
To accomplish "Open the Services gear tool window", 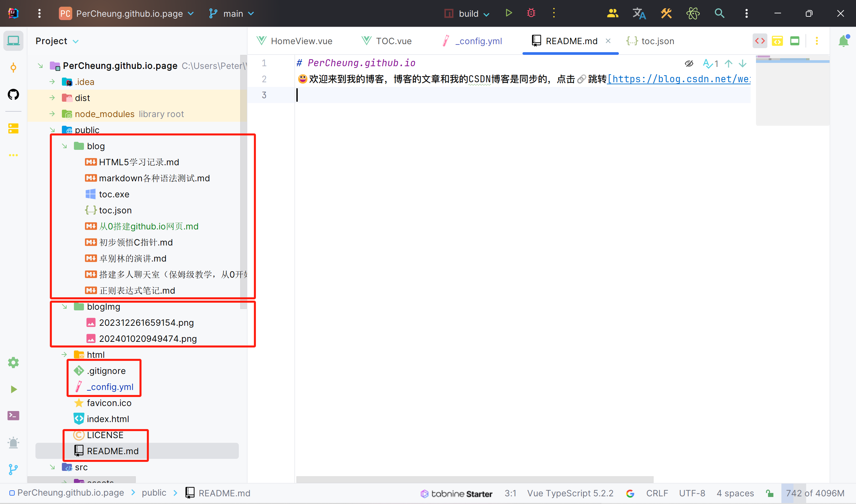I will pos(13,363).
